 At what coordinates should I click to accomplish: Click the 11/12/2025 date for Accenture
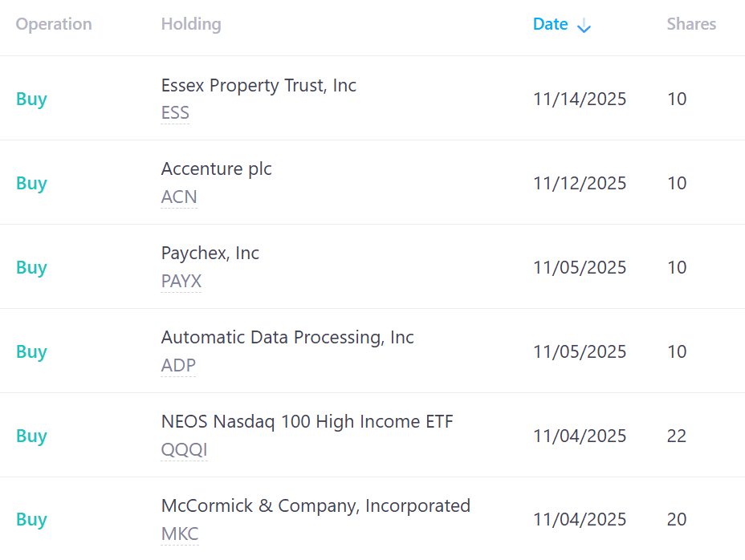[x=580, y=184]
